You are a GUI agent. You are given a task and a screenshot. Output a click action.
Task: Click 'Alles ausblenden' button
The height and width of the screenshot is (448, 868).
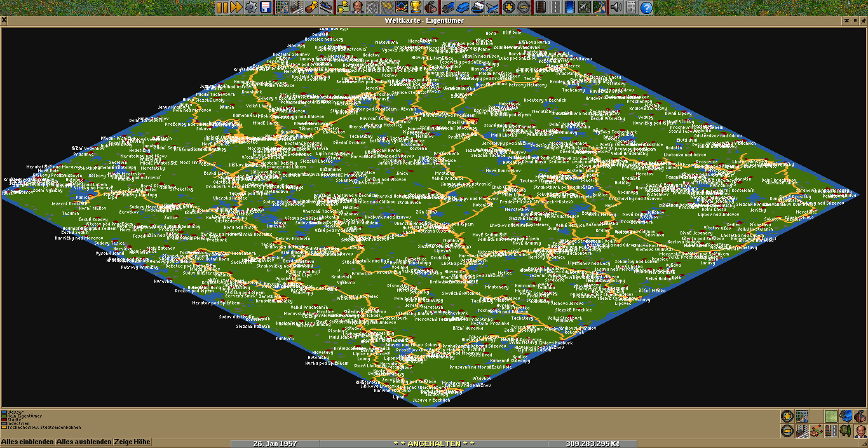(x=83, y=442)
